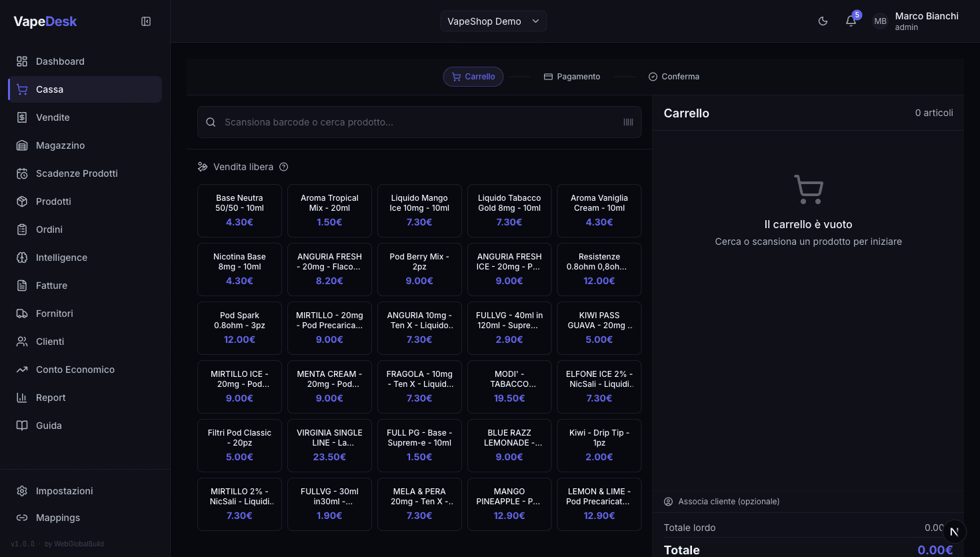
Task: Navigate to Scadenze Prodotti page
Action: click(x=77, y=173)
